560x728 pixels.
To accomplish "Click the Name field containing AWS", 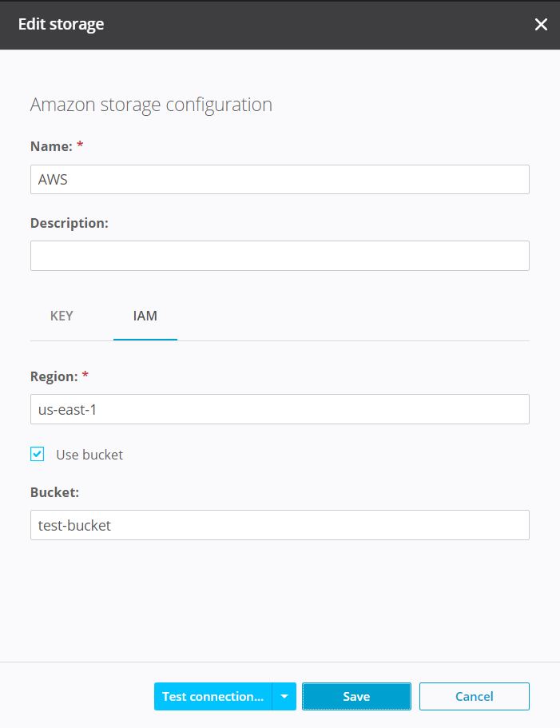I will point(280,179).
